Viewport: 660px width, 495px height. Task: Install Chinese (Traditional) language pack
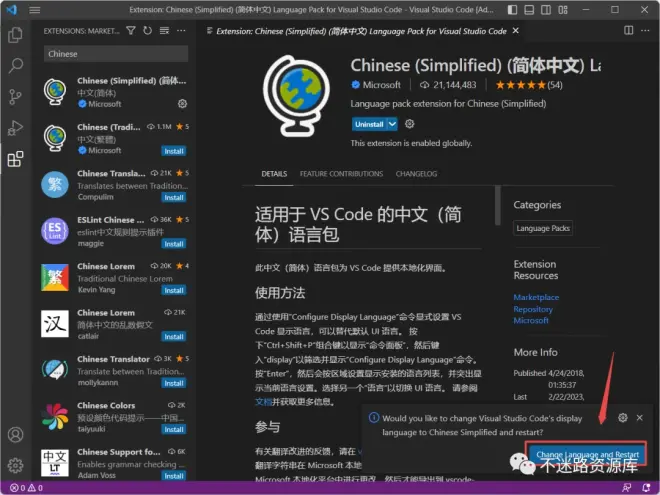coord(174,151)
